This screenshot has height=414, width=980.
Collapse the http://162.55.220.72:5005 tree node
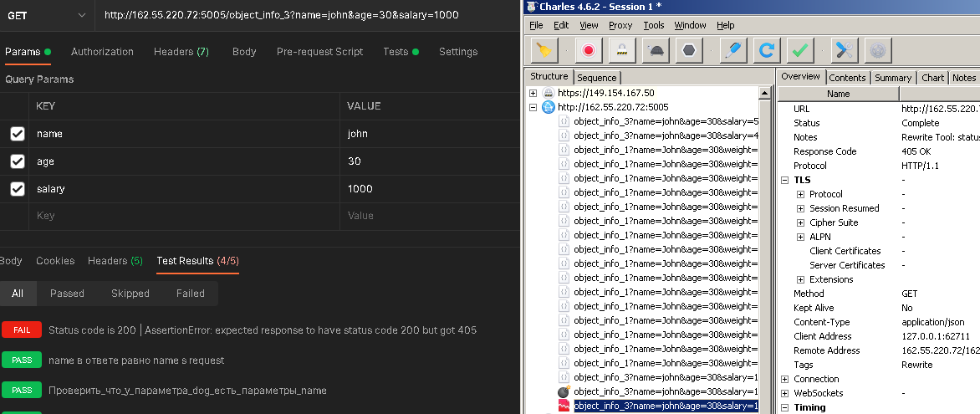click(x=533, y=107)
